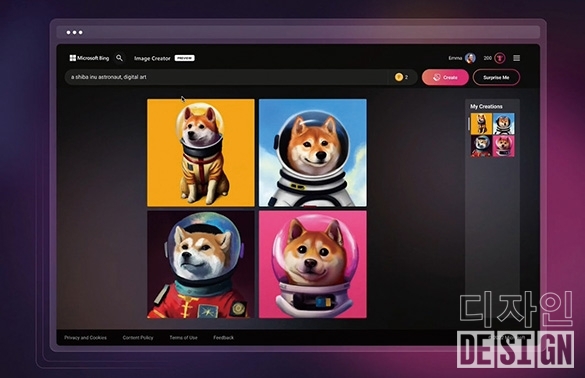Click the Surprise Me button
The image size is (585, 378).
click(496, 77)
